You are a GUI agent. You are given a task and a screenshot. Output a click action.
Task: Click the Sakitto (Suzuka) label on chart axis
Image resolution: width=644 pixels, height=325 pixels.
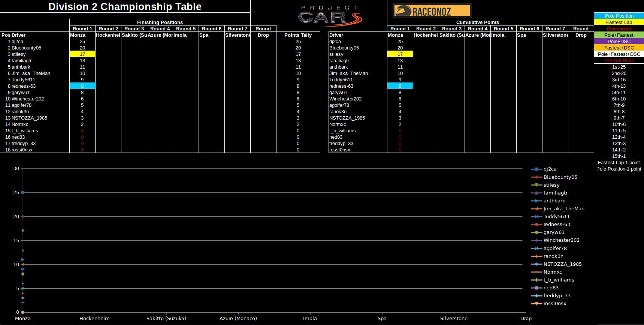pyautogui.click(x=166, y=318)
